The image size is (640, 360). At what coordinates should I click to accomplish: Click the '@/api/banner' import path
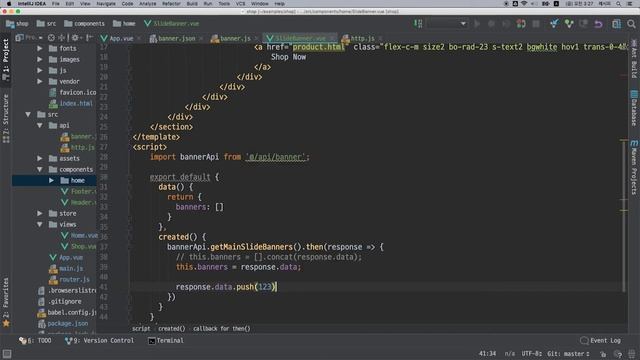(x=276, y=157)
